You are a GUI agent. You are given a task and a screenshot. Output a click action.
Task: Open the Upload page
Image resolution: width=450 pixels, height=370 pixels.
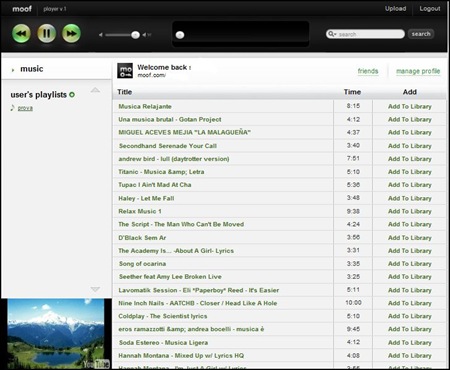(396, 9)
